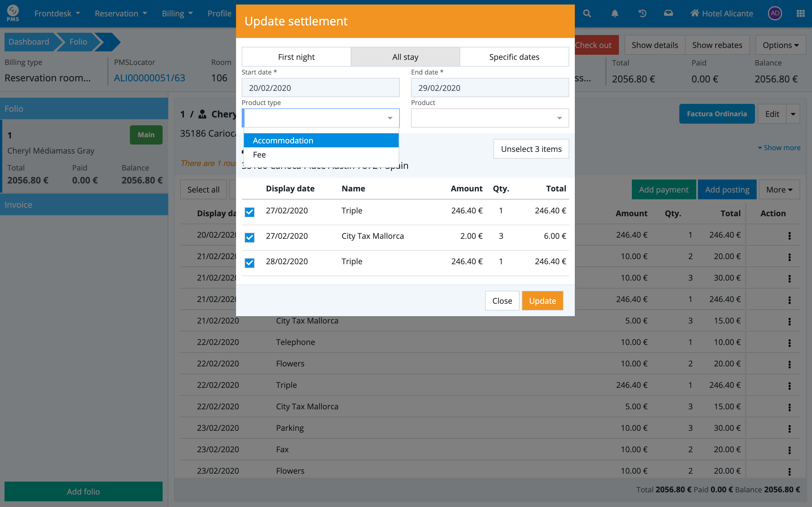Image resolution: width=812 pixels, height=507 pixels.
Task: Open the apps grid icon
Action: click(800, 14)
